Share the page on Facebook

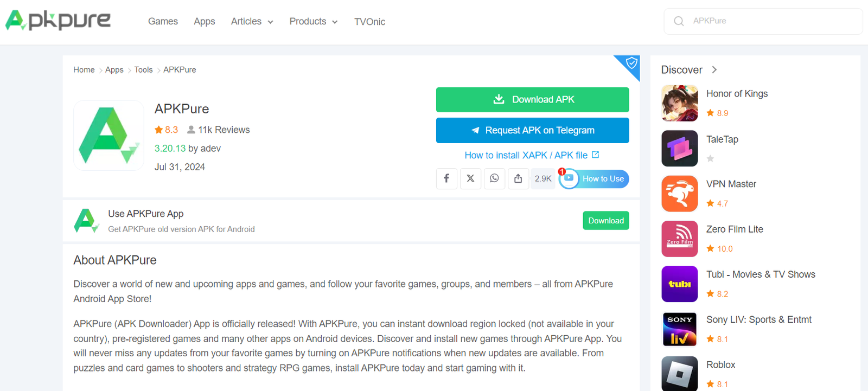[446, 178]
